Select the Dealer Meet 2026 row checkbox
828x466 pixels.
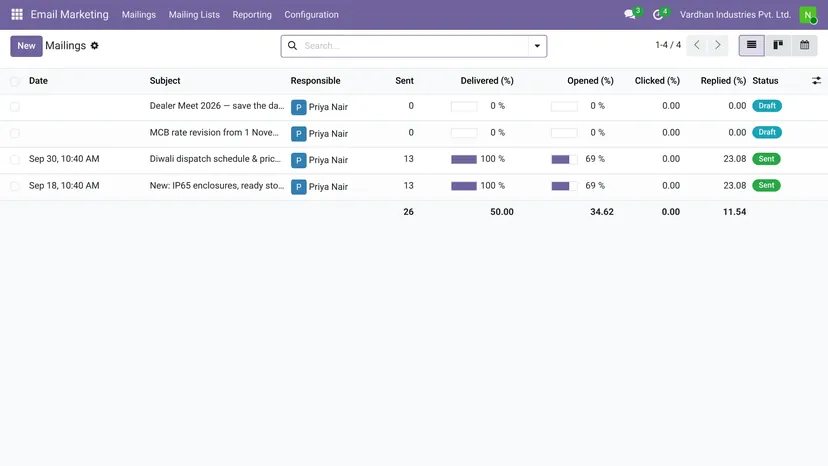point(15,107)
